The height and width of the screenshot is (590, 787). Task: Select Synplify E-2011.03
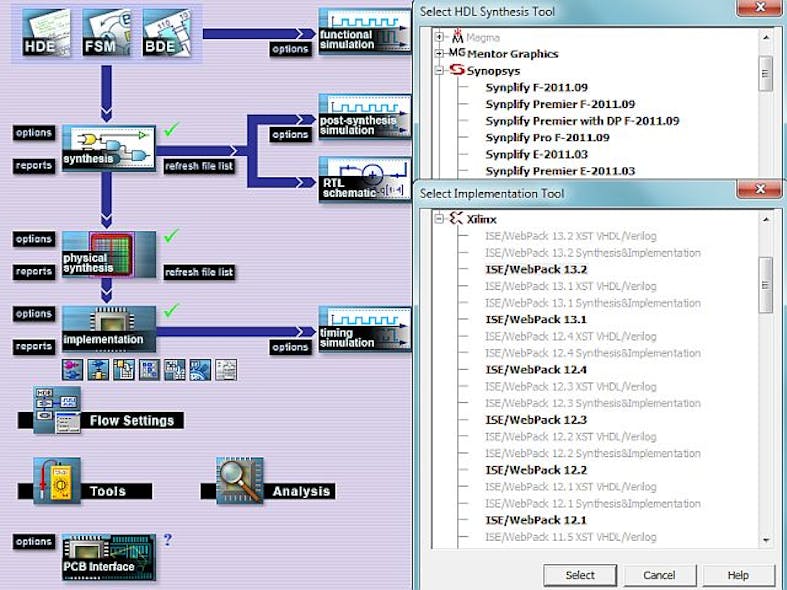537,155
